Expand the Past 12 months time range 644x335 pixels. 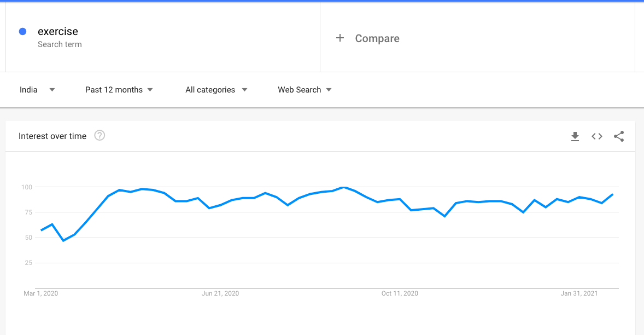(119, 90)
